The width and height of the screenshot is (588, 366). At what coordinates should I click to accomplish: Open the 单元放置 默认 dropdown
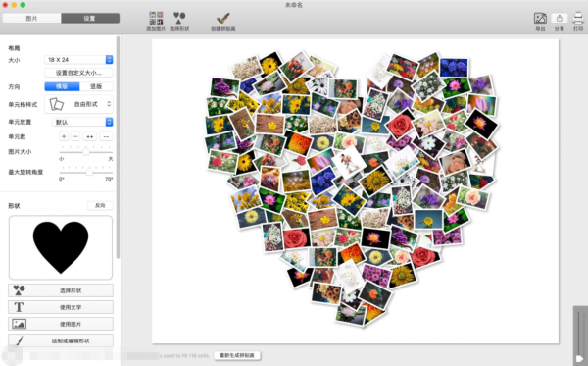point(82,122)
